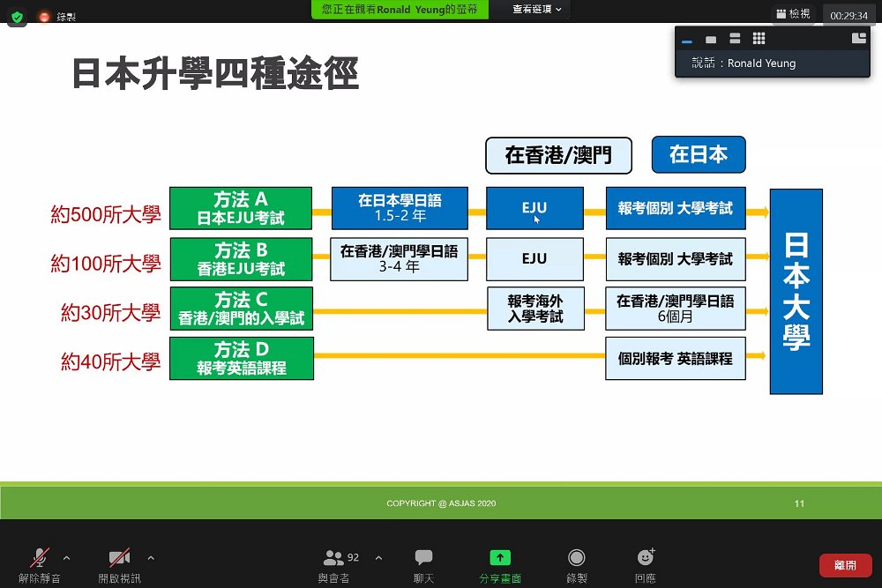
Task: Switch thumbnail panel to grid view
Action: pyautogui.click(x=759, y=38)
